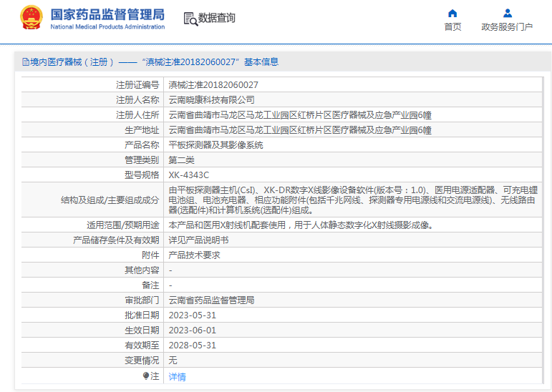Select 云南晓康科技有限公司 registrant name
Image resolution: width=552 pixels, height=392 pixels.
pyautogui.click(x=212, y=100)
